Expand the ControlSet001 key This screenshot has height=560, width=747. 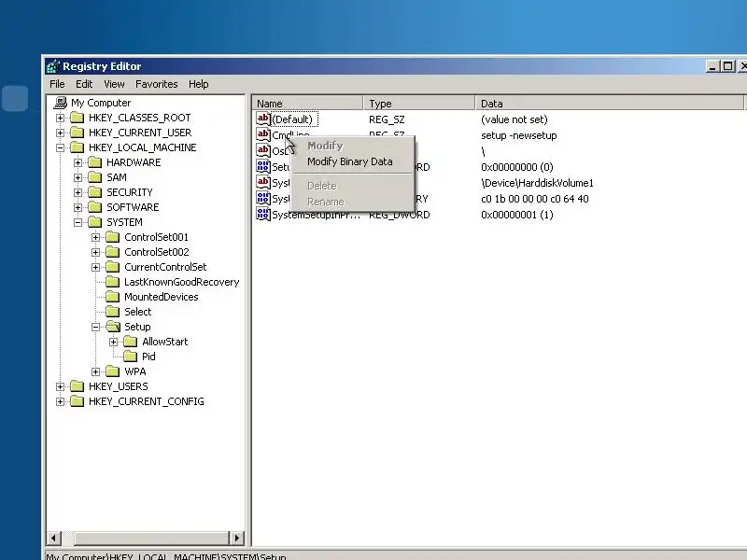[x=96, y=237]
